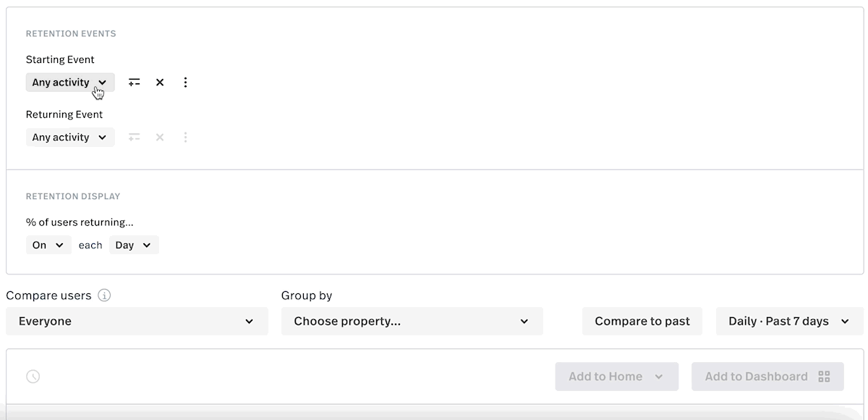This screenshot has width=868, height=420.
Task: Open the Starting Event Any activity dropdown
Action: click(x=70, y=83)
